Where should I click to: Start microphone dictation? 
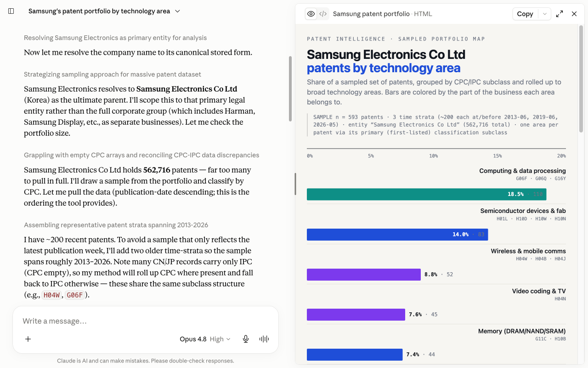(x=246, y=339)
